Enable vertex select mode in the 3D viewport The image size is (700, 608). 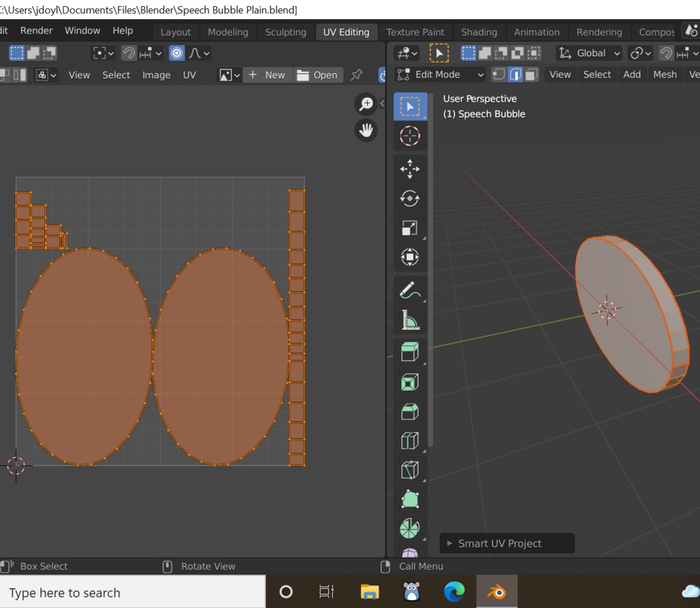498,75
